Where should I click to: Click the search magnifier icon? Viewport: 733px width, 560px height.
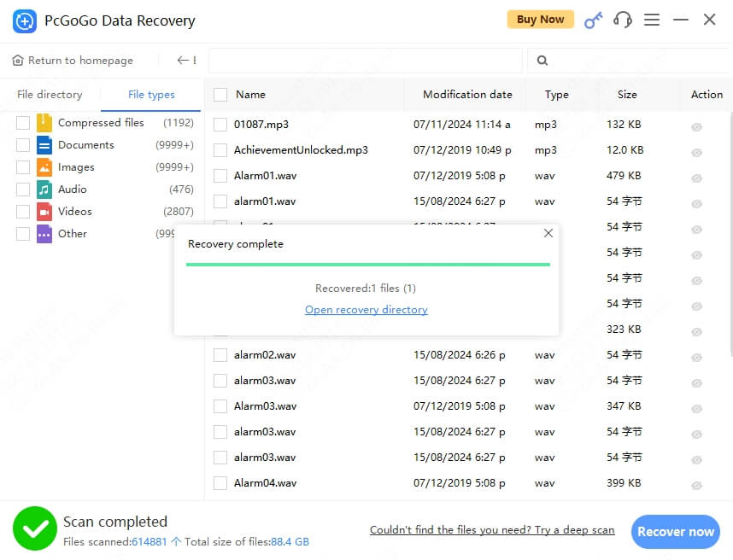[542, 61]
